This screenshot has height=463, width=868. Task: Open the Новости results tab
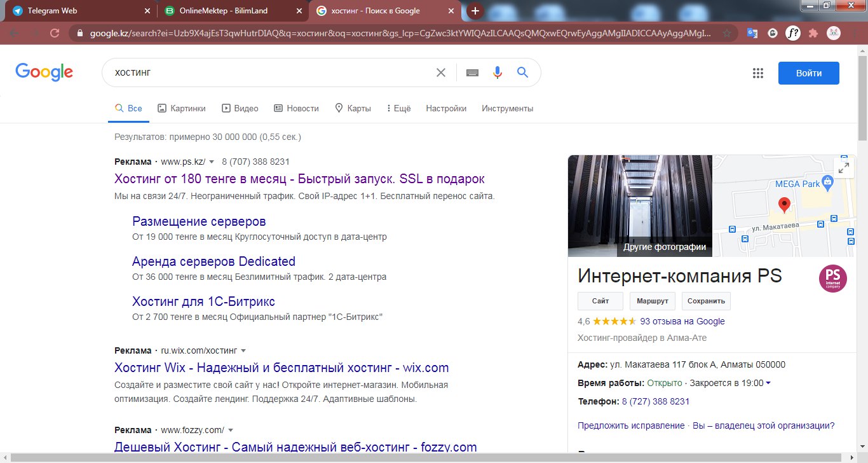296,108
